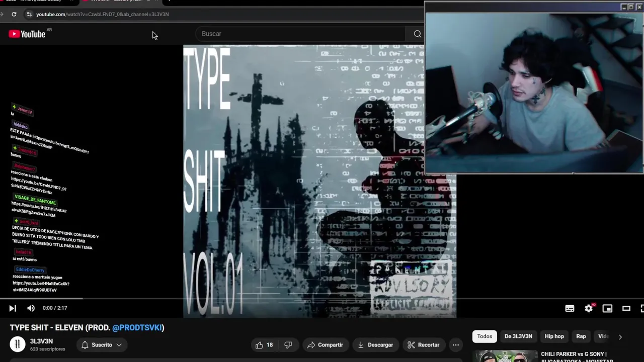
Task: Skip to next video in player
Action: (13, 308)
